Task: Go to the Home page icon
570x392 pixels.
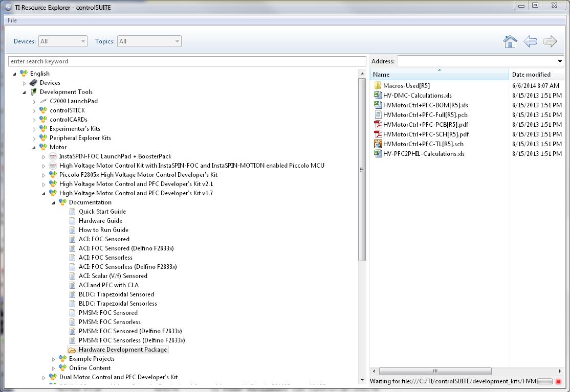Action: click(x=510, y=41)
